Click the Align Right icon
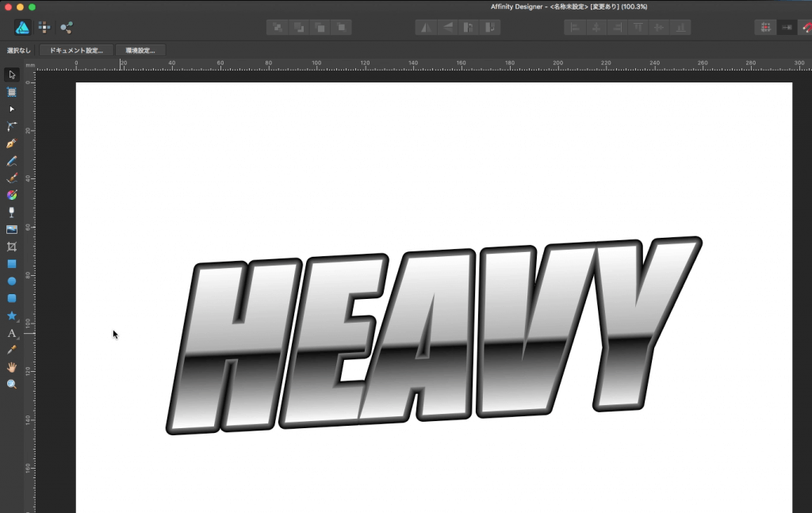Viewport: 812px width, 513px height. point(617,28)
